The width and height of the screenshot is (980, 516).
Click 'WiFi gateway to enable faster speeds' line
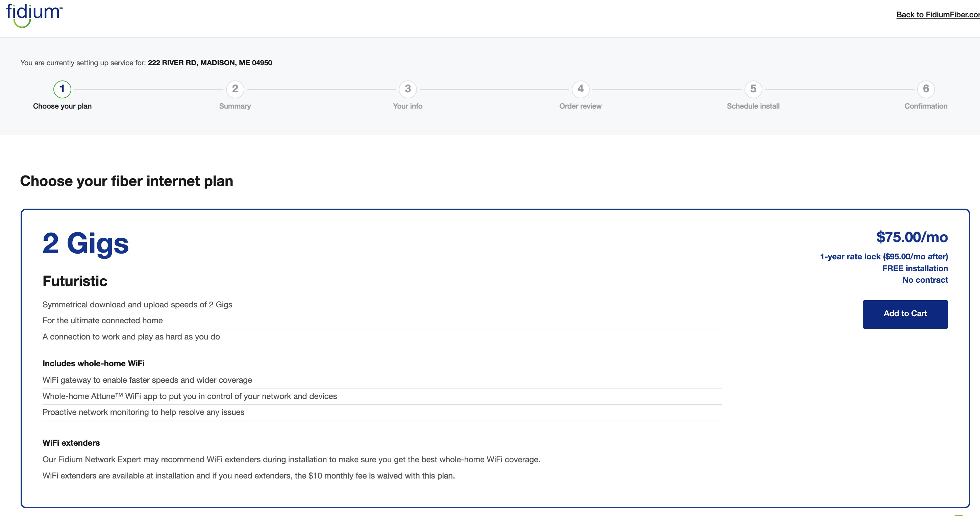147,380
